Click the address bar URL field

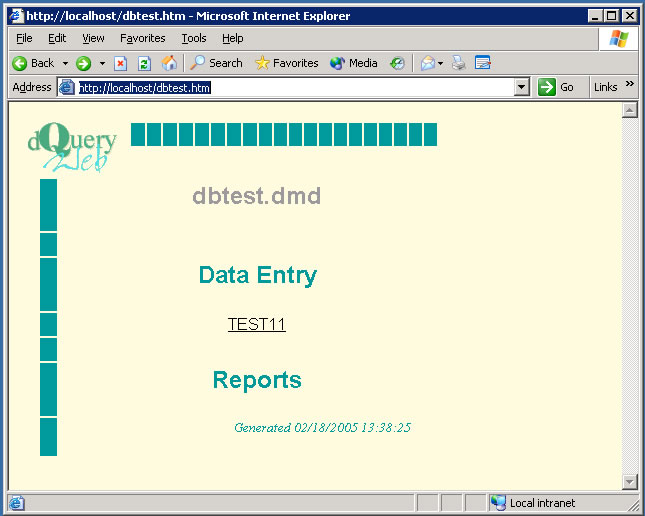click(x=300, y=87)
